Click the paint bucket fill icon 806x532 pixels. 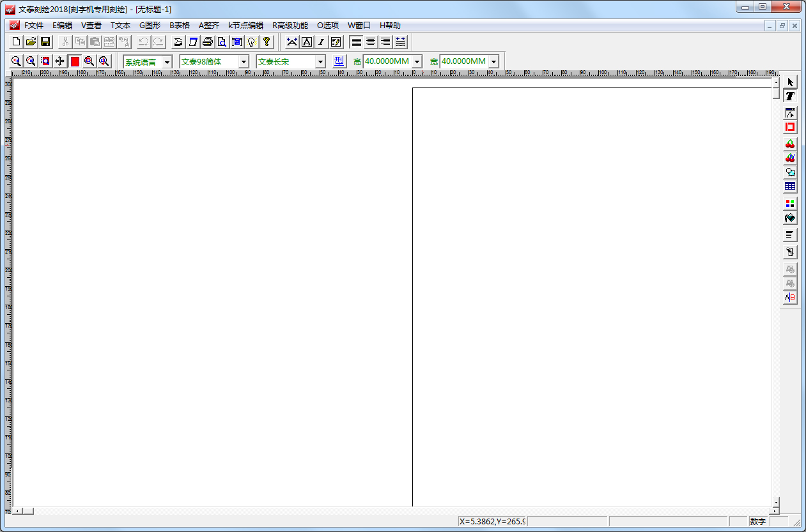(790, 218)
